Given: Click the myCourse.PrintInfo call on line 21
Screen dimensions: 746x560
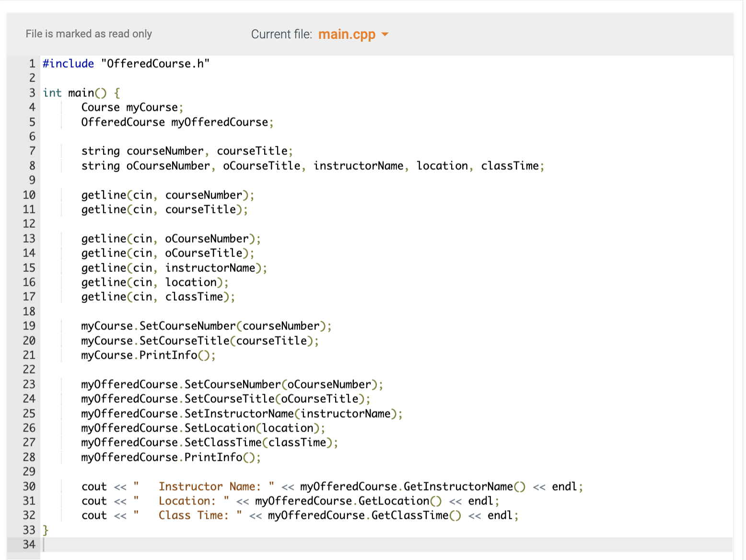Looking at the screenshot, I should [x=148, y=355].
